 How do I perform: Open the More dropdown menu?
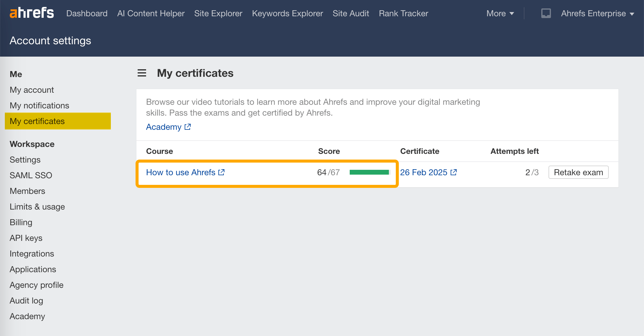[500, 14]
